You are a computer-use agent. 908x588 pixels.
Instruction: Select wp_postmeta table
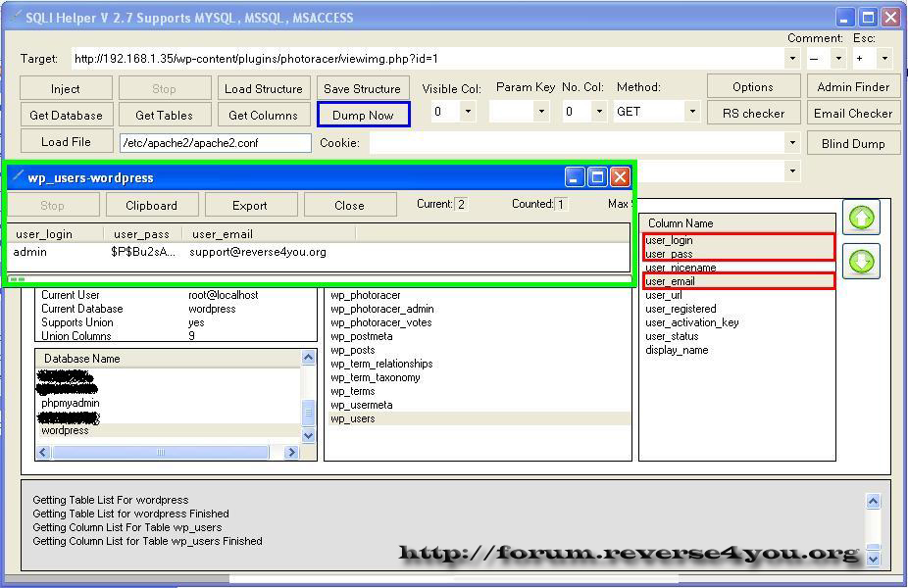pos(479,336)
